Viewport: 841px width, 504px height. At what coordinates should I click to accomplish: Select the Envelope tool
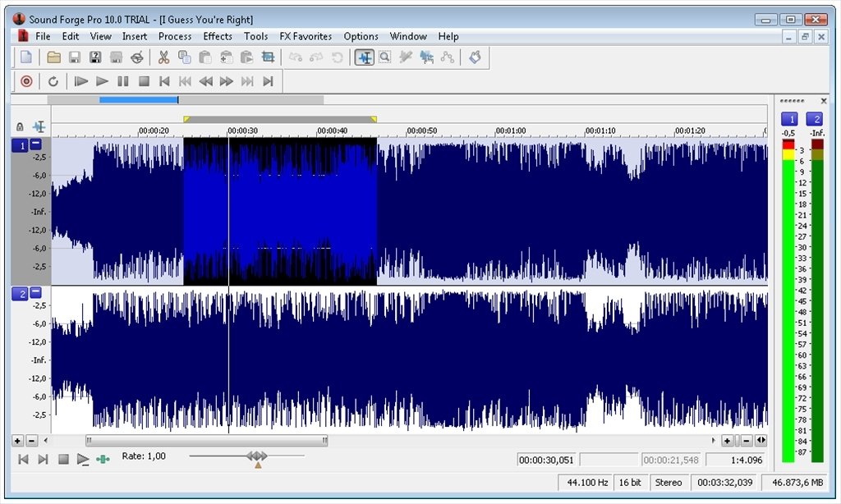[x=448, y=57]
